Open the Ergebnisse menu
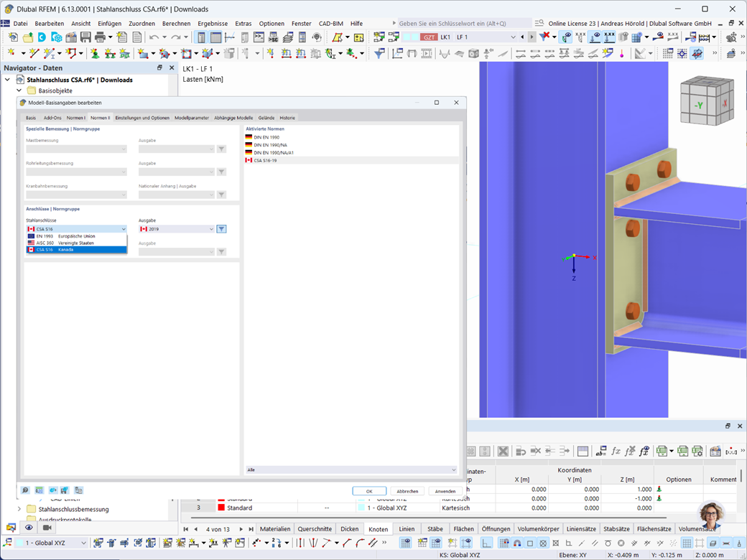The image size is (747, 560). (x=213, y=23)
